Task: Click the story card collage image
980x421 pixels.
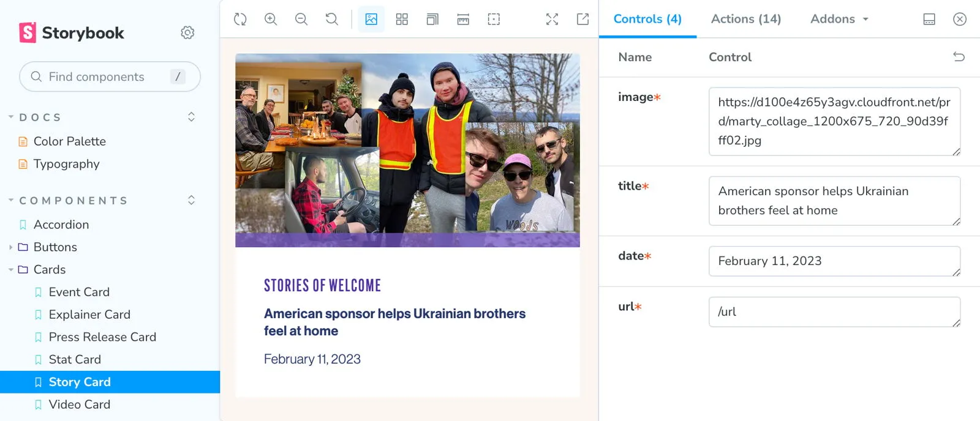Action: point(407,150)
